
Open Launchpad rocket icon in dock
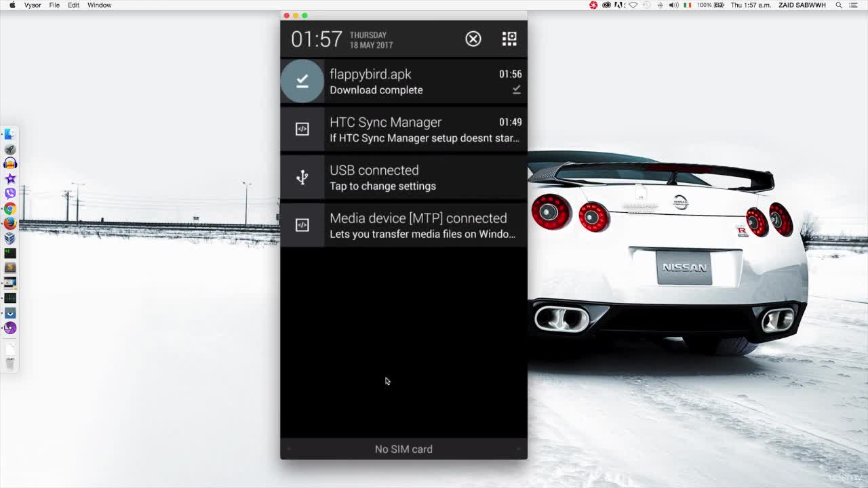[9, 149]
